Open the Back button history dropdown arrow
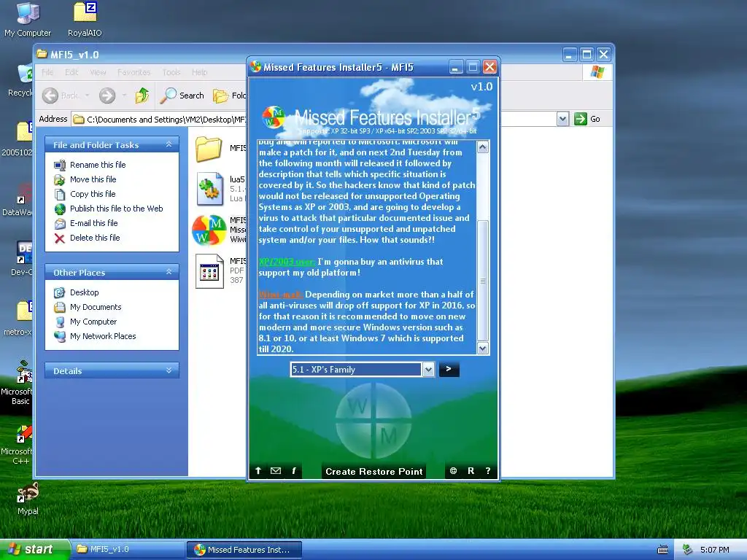This screenshot has width=747, height=560. pos(88,96)
